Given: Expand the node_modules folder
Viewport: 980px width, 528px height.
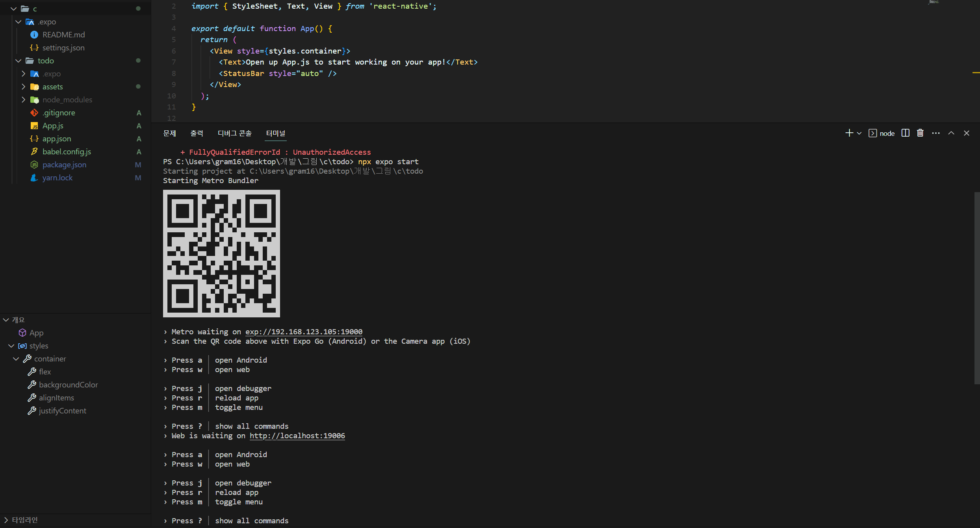Looking at the screenshot, I should pyautogui.click(x=23, y=100).
